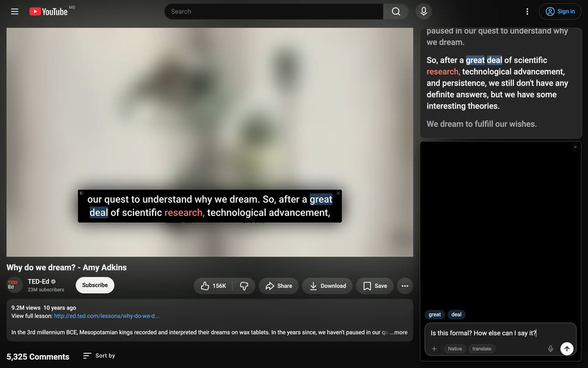Image resolution: width=588 pixels, height=368 pixels.
Task: Open the comments Sort by menu
Action: tap(99, 356)
